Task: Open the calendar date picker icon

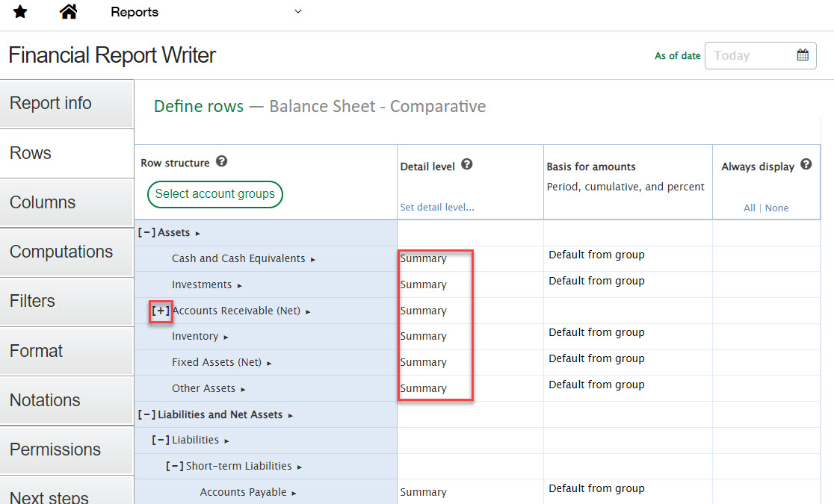Action: point(803,55)
